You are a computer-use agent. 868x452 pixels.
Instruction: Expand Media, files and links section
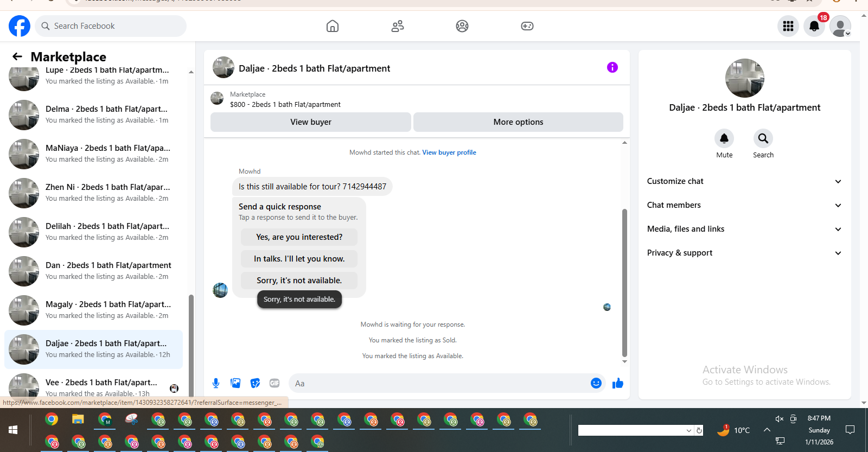[744, 229]
